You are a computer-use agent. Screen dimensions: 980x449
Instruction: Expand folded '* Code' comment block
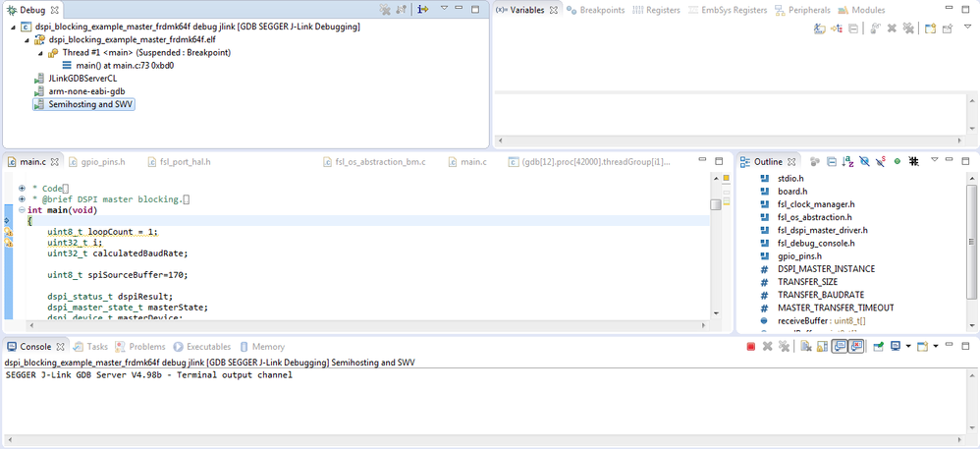click(x=22, y=189)
